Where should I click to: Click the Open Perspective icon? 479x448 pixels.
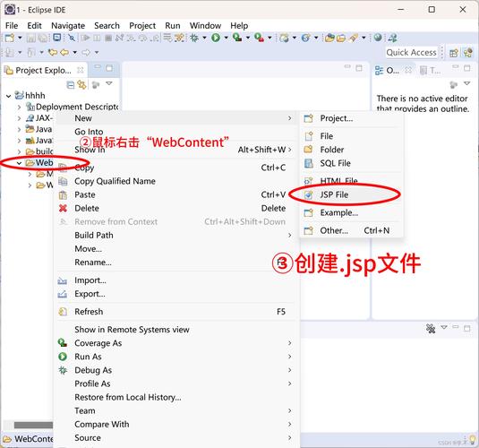(x=454, y=53)
